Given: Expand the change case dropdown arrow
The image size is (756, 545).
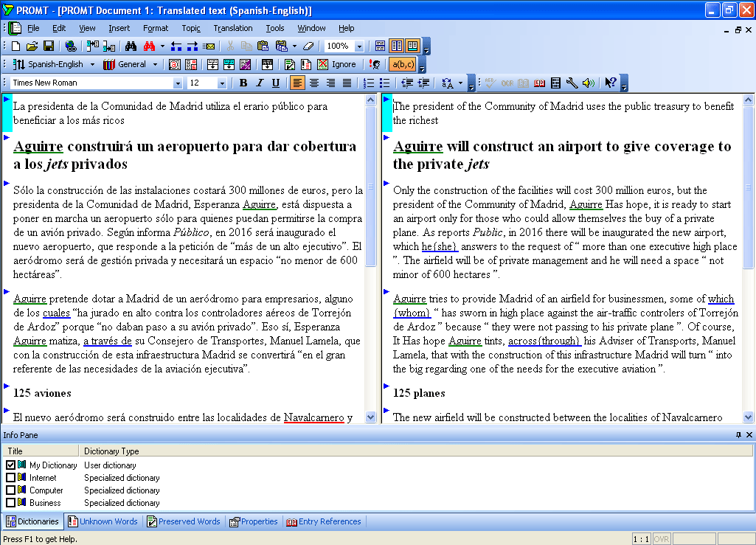Looking at the screenshot, I should [x=460, y=83].
